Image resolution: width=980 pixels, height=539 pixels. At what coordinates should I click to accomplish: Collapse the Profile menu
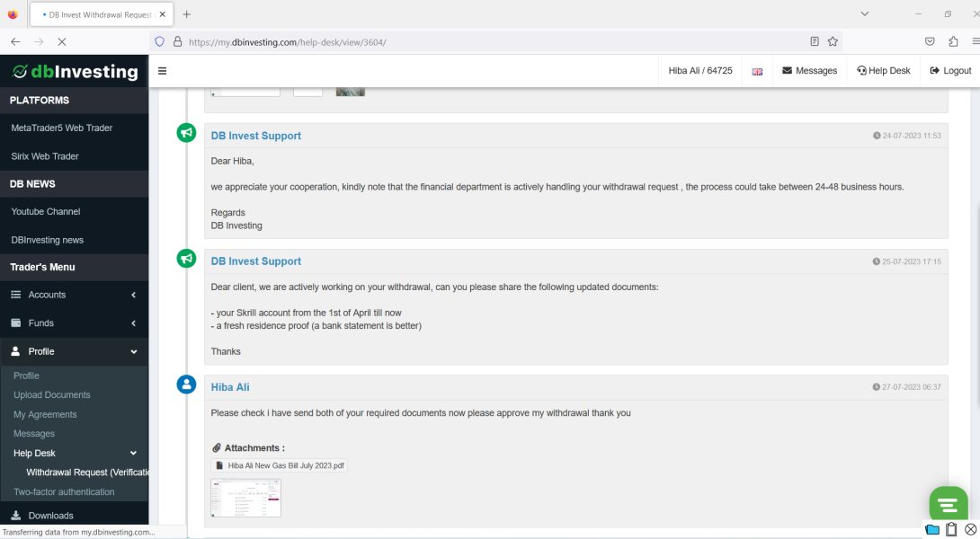[x=75, y=351]
